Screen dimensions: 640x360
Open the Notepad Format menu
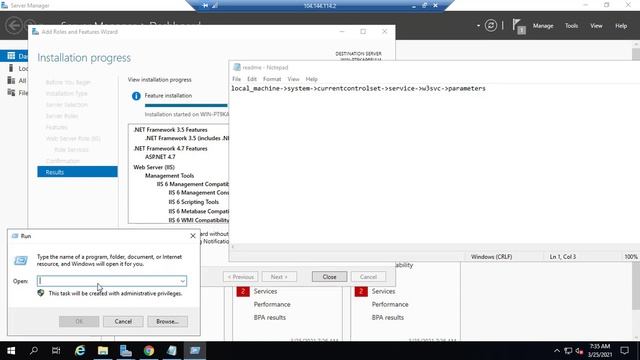pyautogui.click(x=272, y=79)
